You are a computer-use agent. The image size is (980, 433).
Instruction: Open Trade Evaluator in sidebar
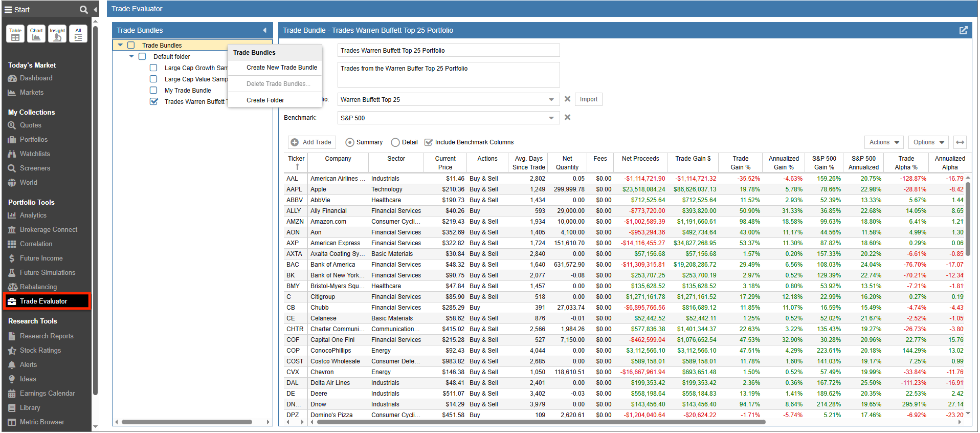pyautogui.click(x=47, y=301)
